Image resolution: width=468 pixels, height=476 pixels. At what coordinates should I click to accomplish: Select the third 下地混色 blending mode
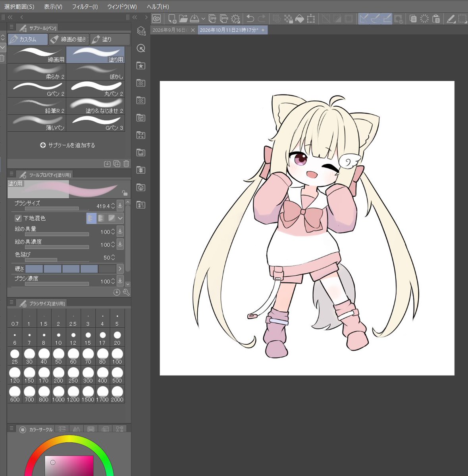pos(112,218)
